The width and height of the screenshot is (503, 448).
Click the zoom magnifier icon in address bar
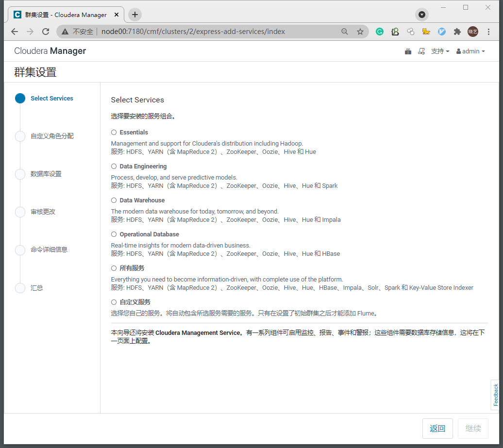[x=345, y=32]
